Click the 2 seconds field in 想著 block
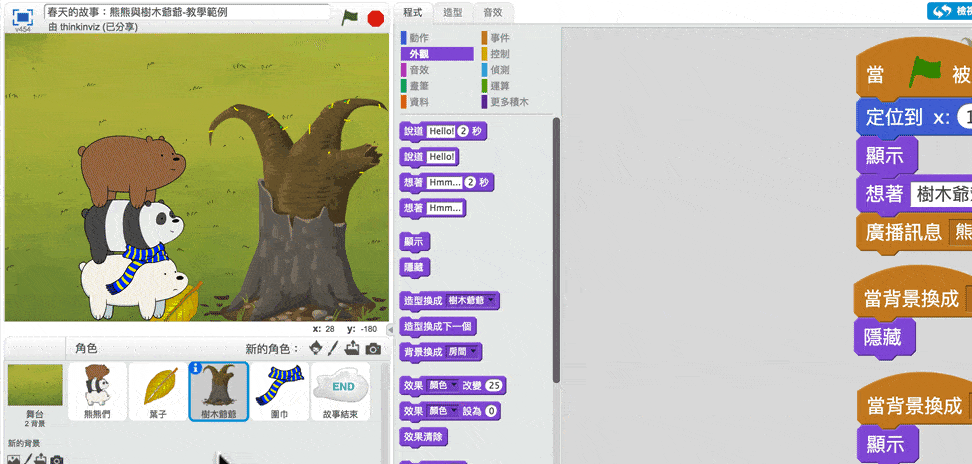972x464 pixels. click(469, 183)
